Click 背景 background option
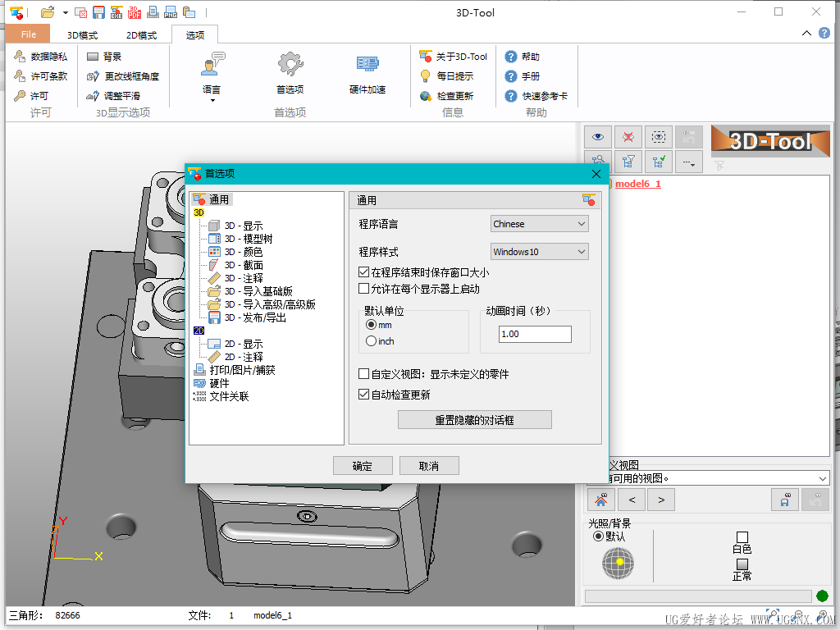Screen dimensions: 840x630 (104, 57)
